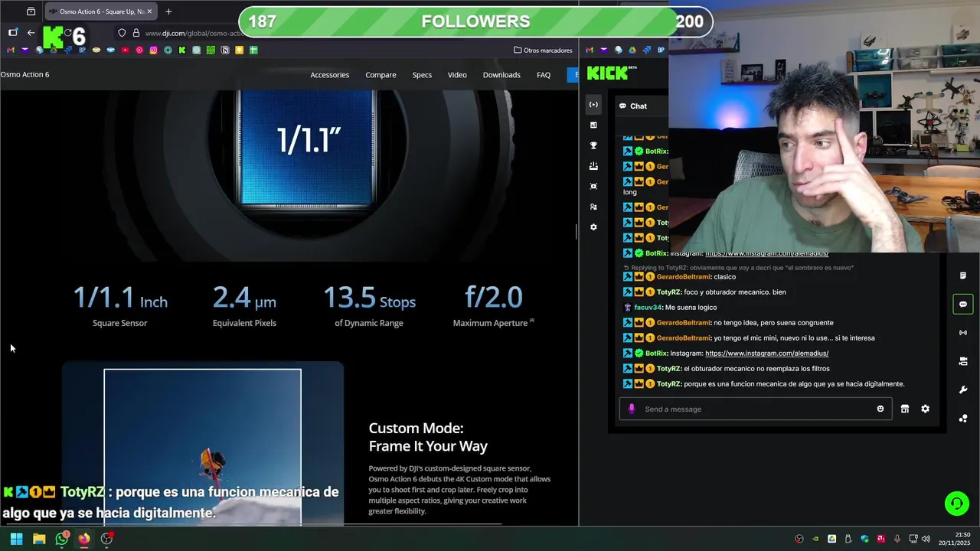The image size is (980, 551).
Task: Click Osmo Action 6 page title link
Action: (24, 74)
